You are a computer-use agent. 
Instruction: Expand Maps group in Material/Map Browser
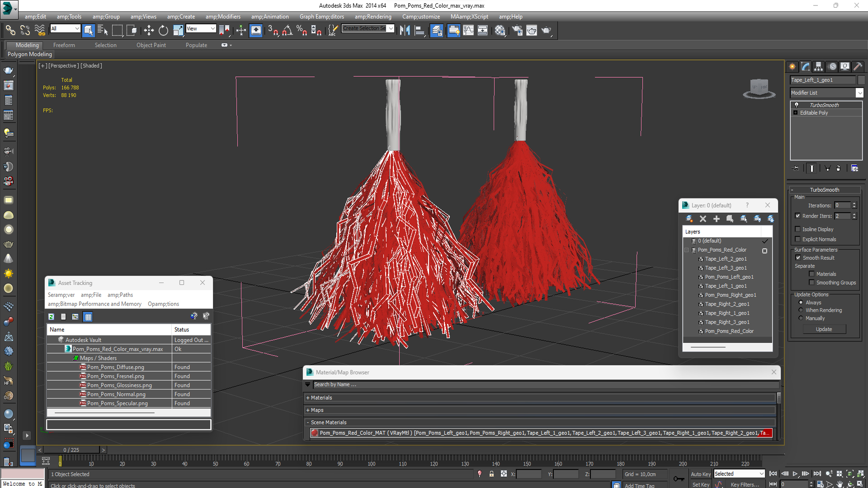click(x=308, y=410)
